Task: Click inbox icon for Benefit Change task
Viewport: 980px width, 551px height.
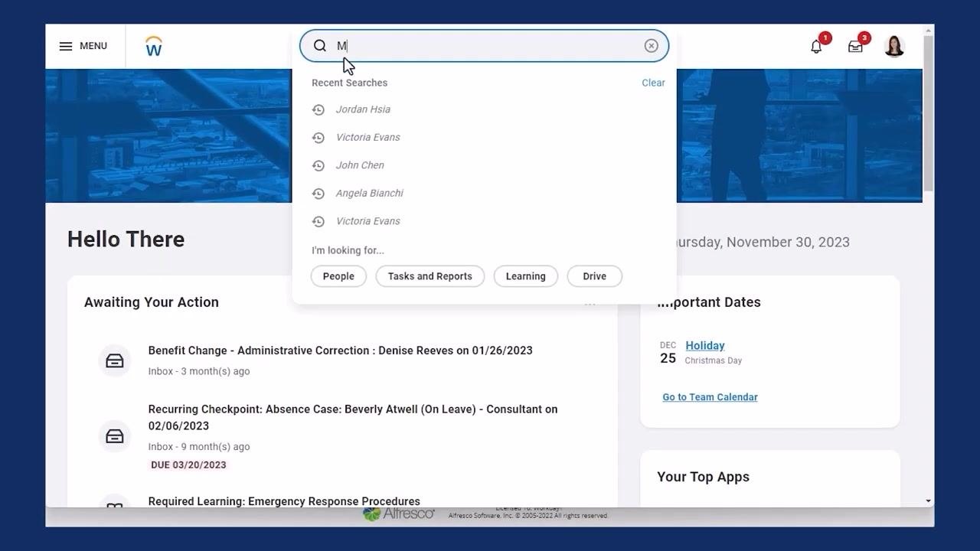Action: pos(115,360)
